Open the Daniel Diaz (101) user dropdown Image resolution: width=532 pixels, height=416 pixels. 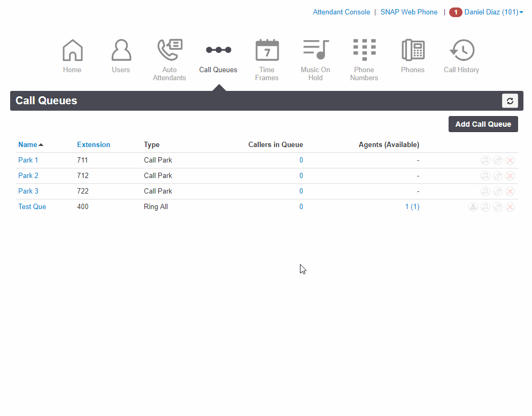coord(494,12)
